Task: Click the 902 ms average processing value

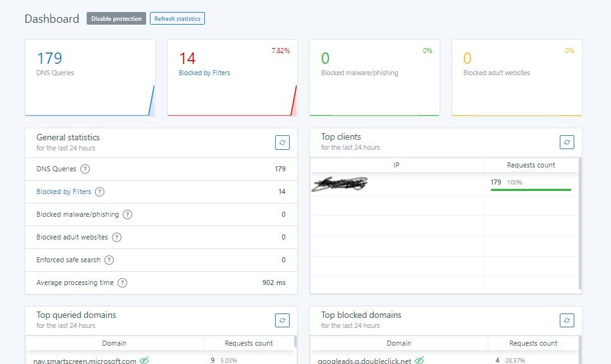Action: tap(274, 282)
